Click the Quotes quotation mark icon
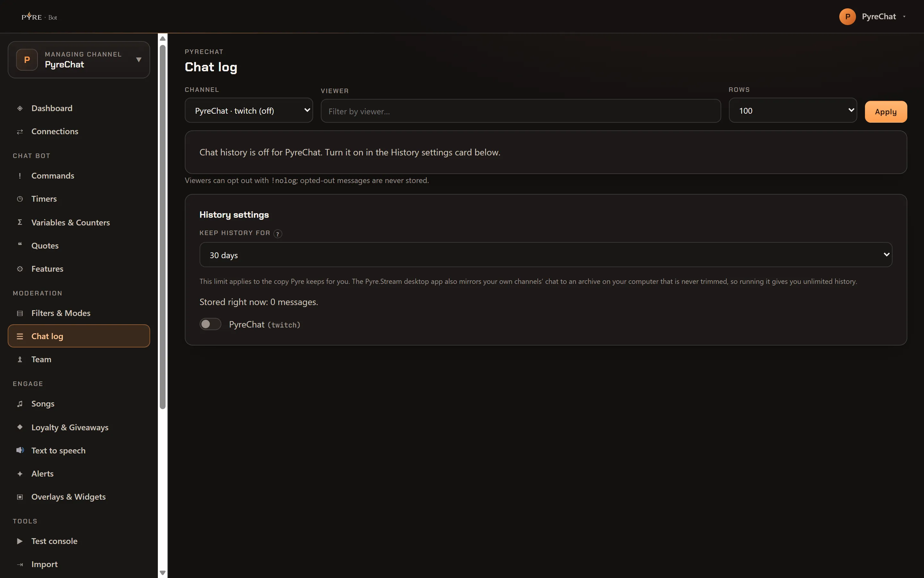 point(20,245)
